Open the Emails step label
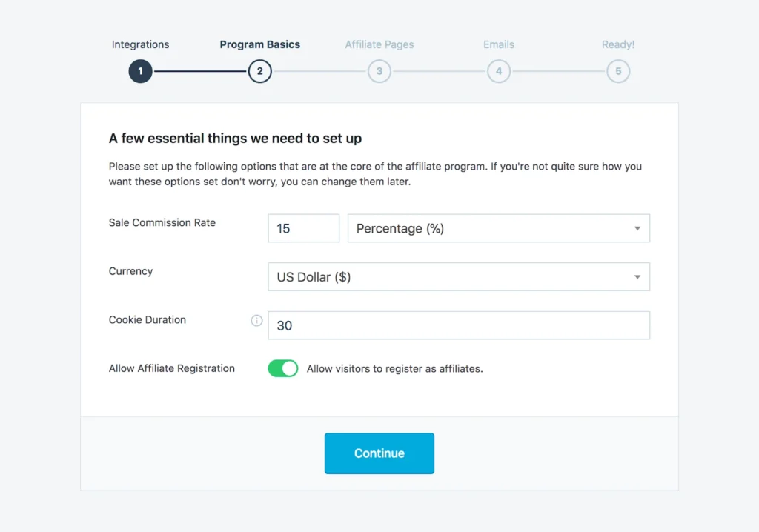The image size is (759, 532). tap(499, 44)
